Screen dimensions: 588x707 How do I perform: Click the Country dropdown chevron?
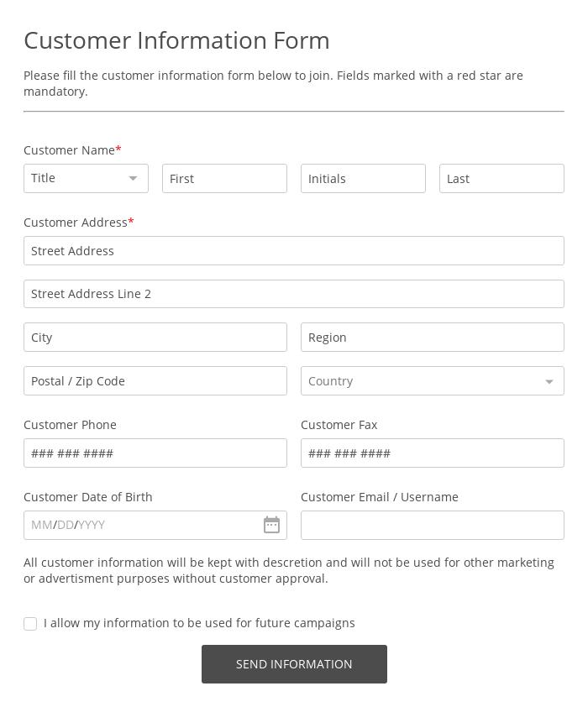tap(549, 381)
